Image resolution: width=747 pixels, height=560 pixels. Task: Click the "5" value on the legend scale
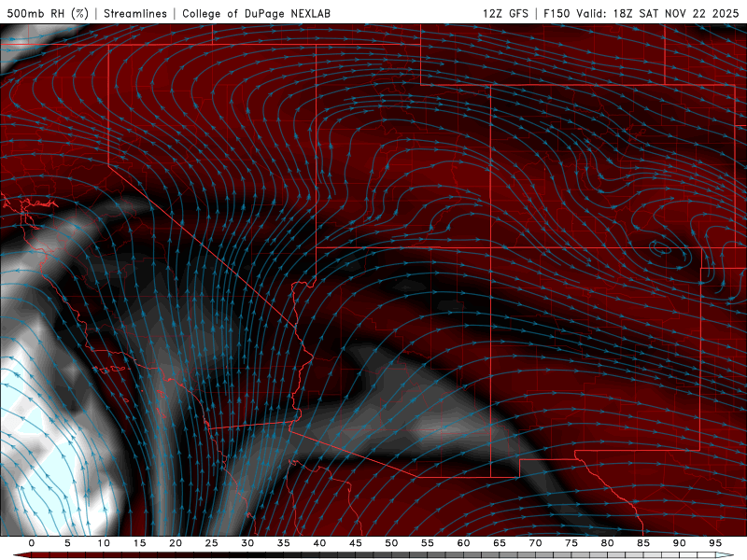click(x=67, y=543)
